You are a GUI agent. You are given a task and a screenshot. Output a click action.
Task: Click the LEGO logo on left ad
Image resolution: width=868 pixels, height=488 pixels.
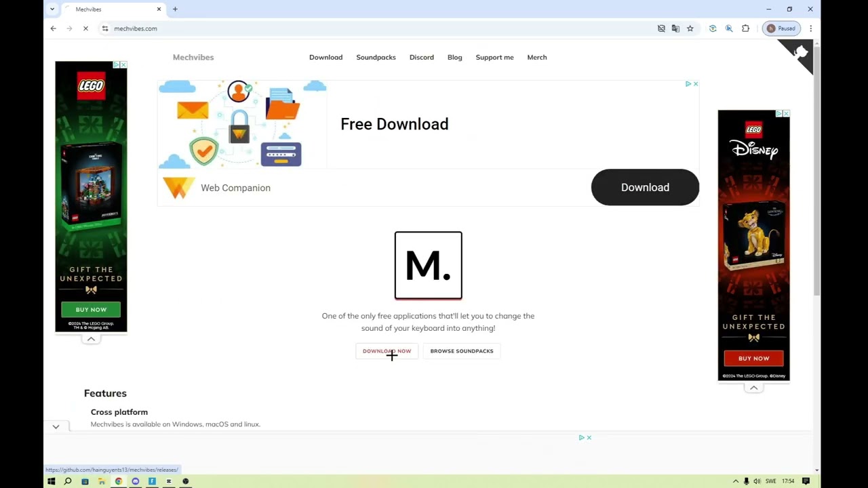pyautogui.click(x=91, y=86)
